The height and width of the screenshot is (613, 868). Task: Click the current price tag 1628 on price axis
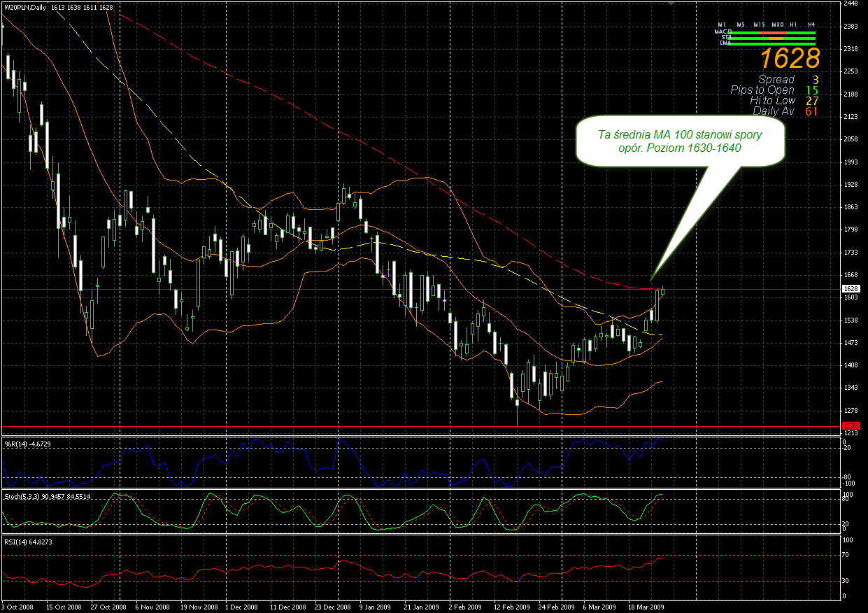point(851,288)
